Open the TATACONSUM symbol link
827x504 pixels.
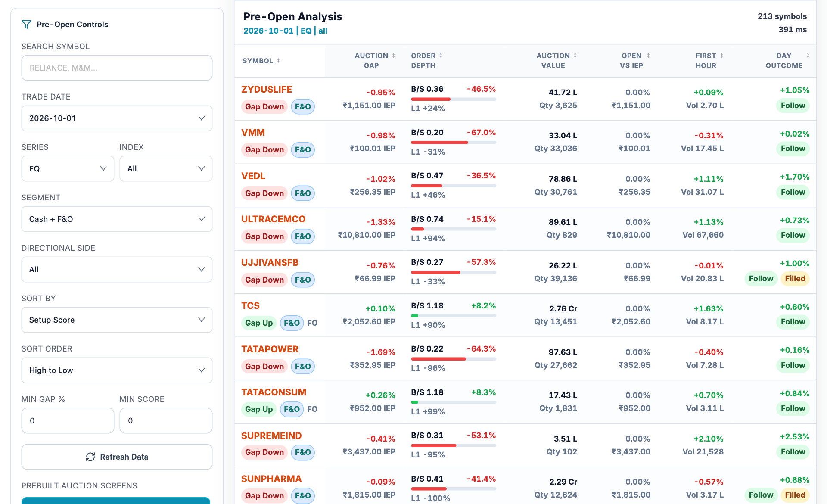[274, 392]
